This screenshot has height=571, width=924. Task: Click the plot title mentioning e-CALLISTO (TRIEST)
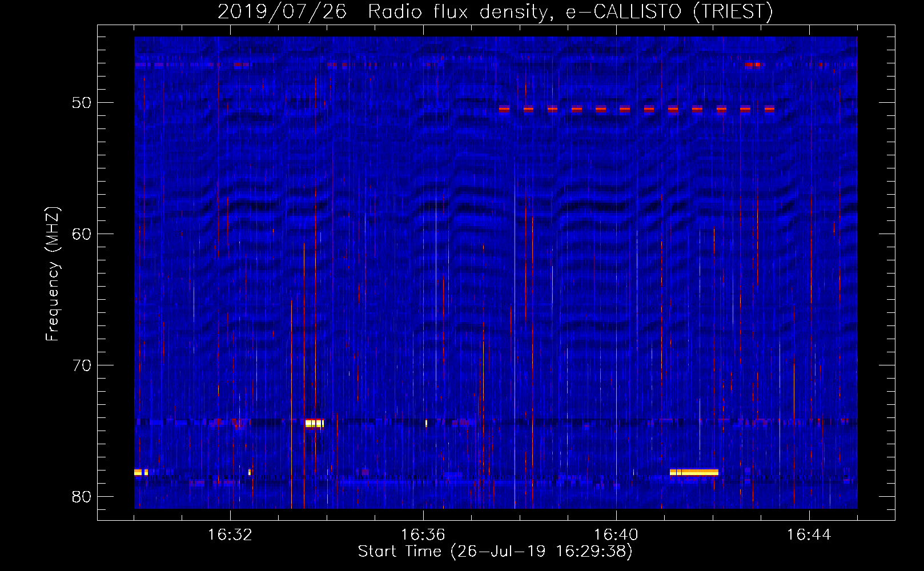point(495,11)
